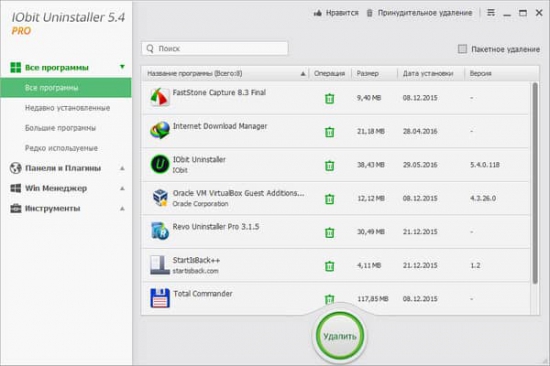Select the Total Commander name
550x366 pixels.
click(203, 294)
